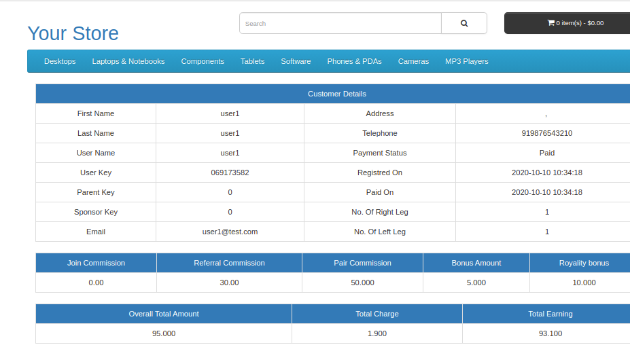
Task: Select the user key value 069173582
Action: 230,172
